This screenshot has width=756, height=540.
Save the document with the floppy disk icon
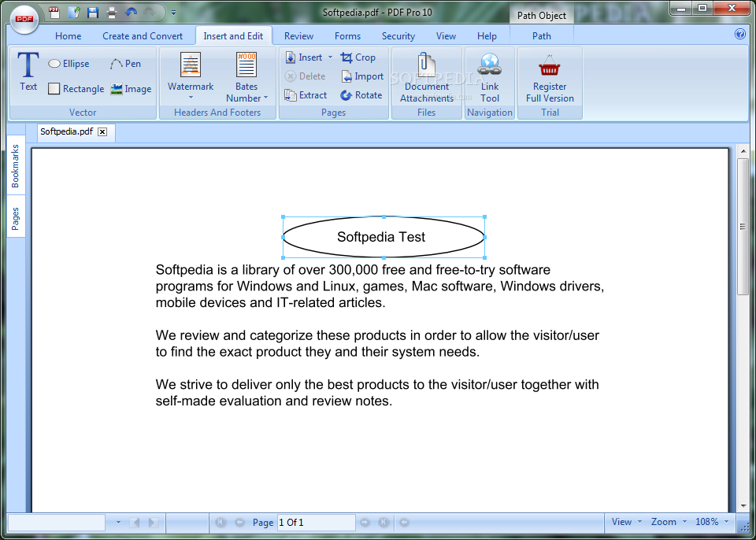coord(93,12)
